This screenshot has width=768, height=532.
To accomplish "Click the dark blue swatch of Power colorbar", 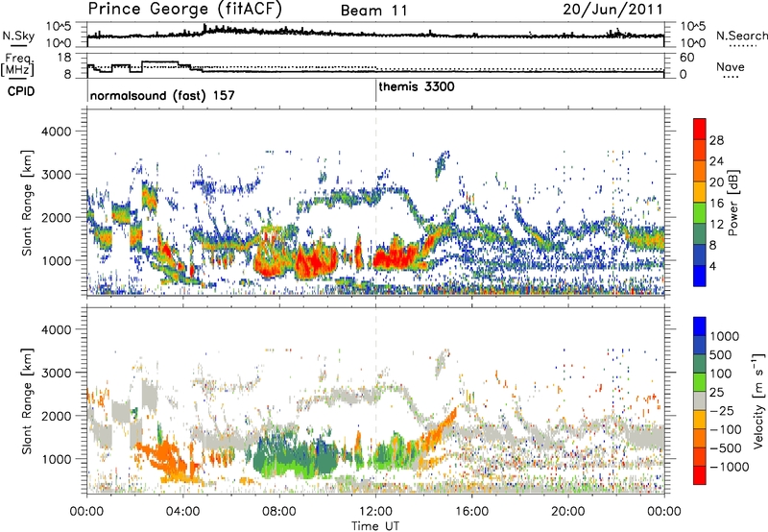I will tap(700, 276).
